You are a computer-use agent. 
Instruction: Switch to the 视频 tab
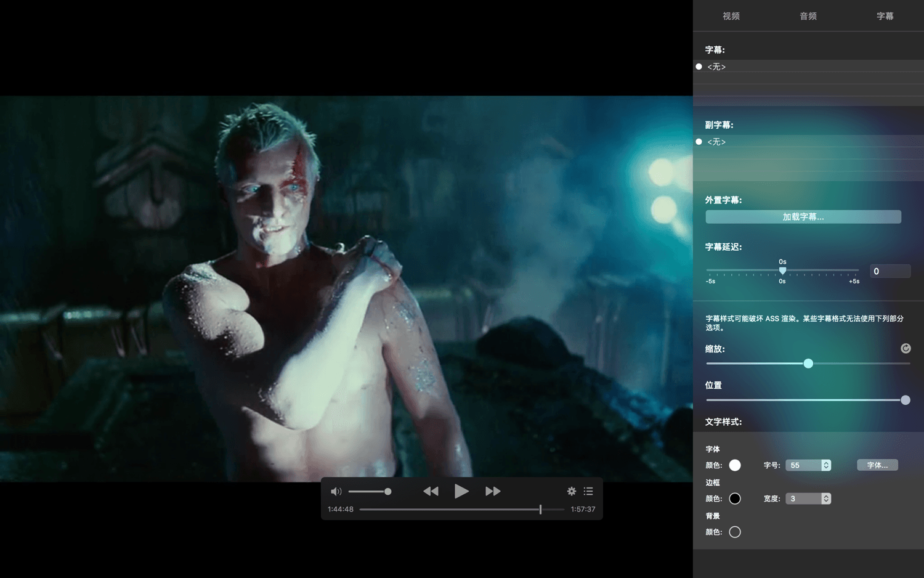(731, 16)
